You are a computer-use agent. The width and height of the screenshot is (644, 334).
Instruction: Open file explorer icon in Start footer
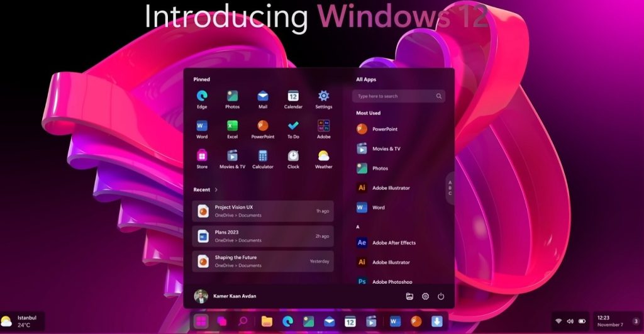coord(409,296)
